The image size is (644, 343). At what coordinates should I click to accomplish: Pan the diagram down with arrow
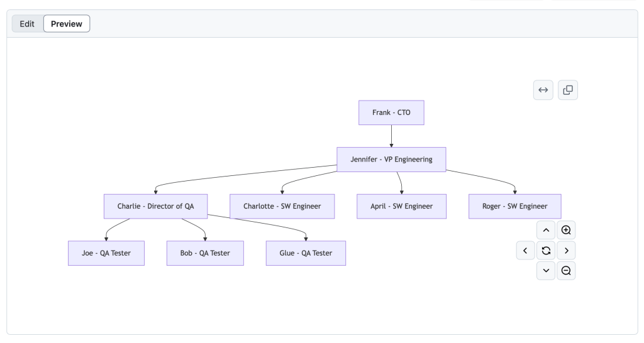(546, 271)
